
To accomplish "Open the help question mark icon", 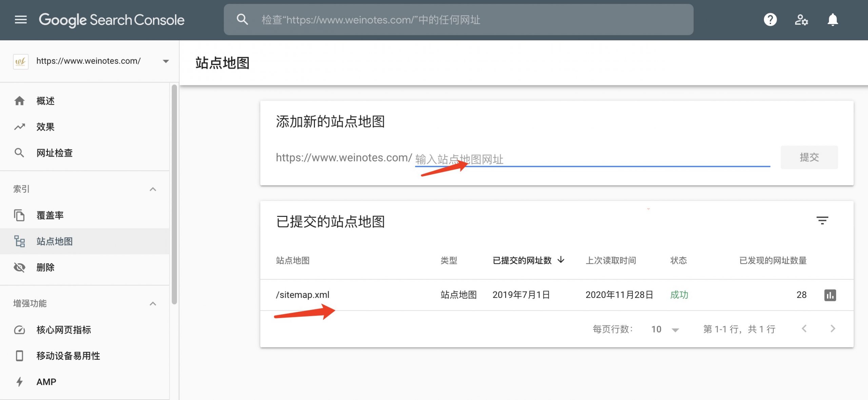I will click(x=770, y=20).
